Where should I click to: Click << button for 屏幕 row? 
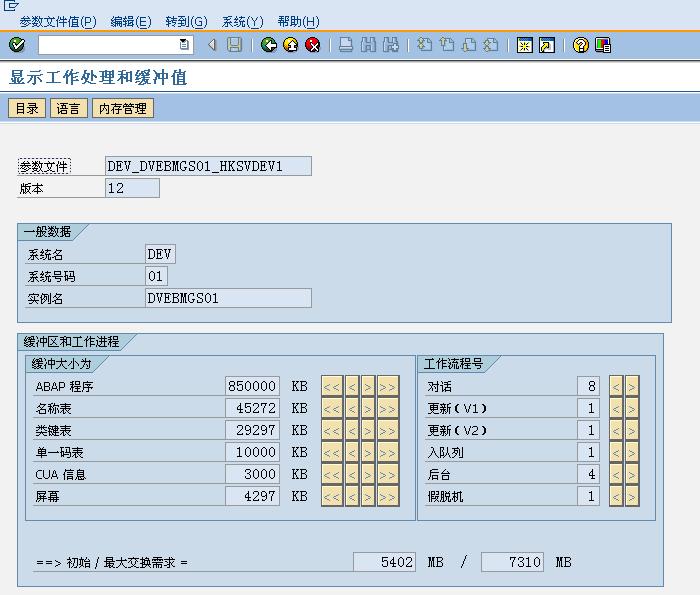point(332,496)
